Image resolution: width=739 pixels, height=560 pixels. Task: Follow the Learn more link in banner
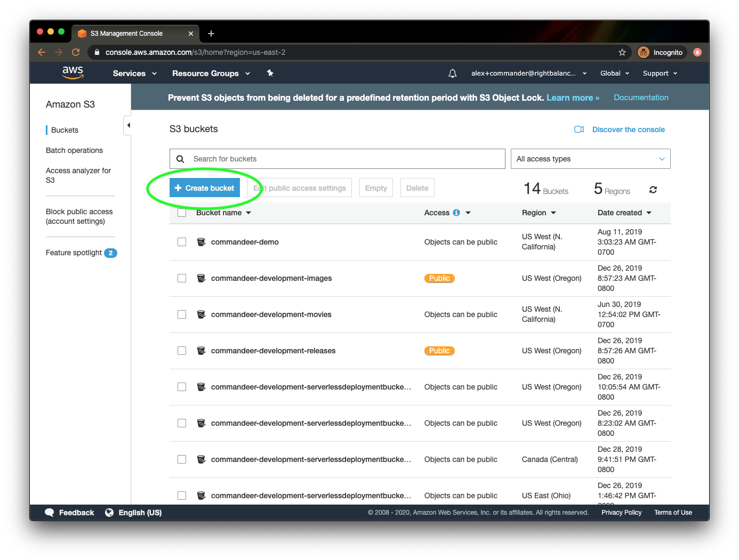click(x=573, y=98)
